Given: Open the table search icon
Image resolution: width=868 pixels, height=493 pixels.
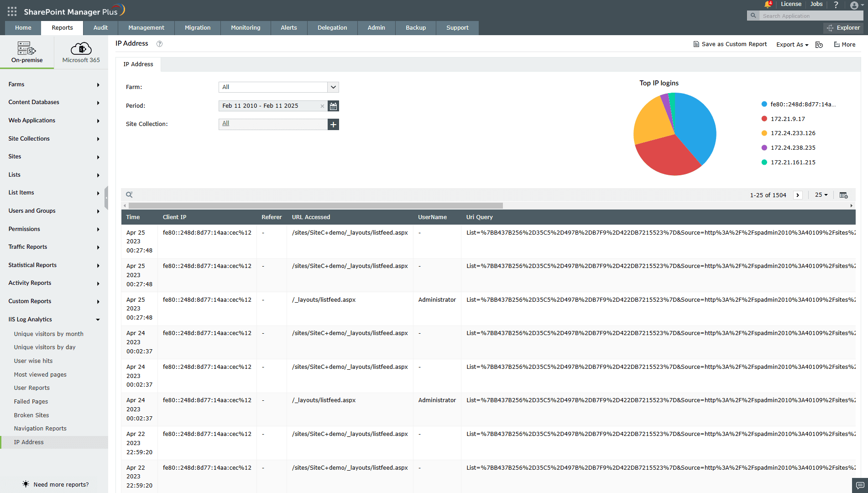Looking at the screenshot, I should pyautogui.click(x=129, y=195).
